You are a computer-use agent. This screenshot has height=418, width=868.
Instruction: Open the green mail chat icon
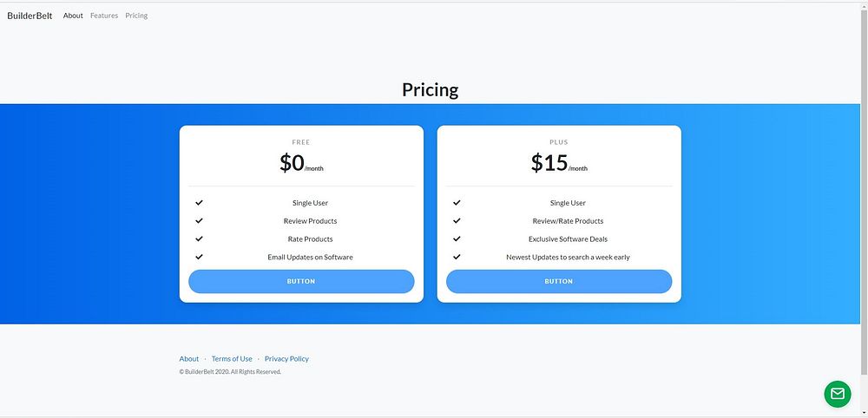click(837, 394)
